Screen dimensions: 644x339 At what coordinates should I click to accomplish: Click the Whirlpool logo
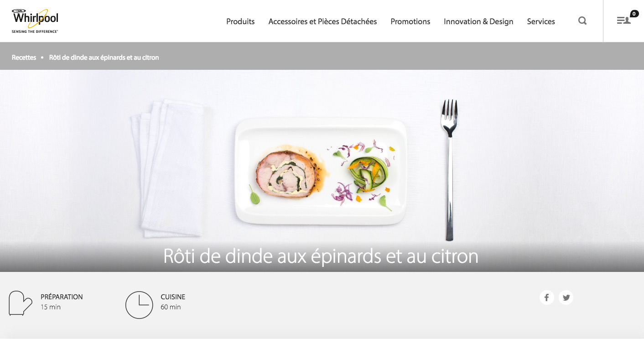pyautogui.click(x=35, y=21)
